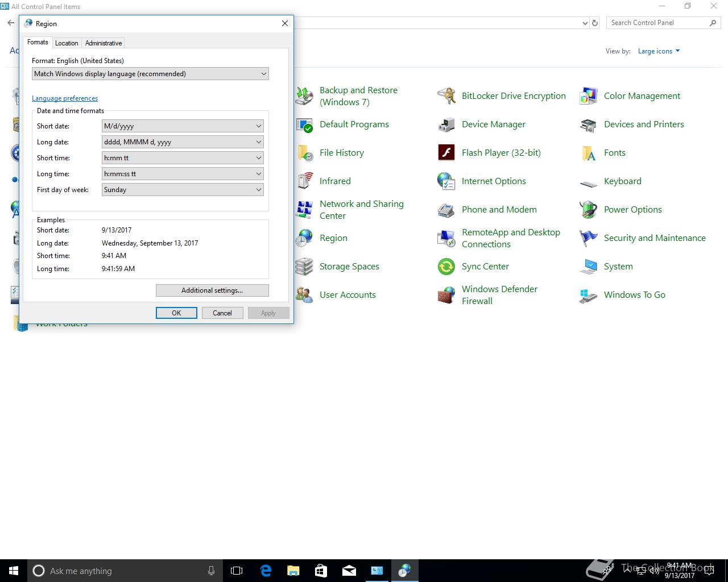Viewport: 728px width, 582px height.
Task: Open File Explorer from the taskbar
Action: point(293,571)
